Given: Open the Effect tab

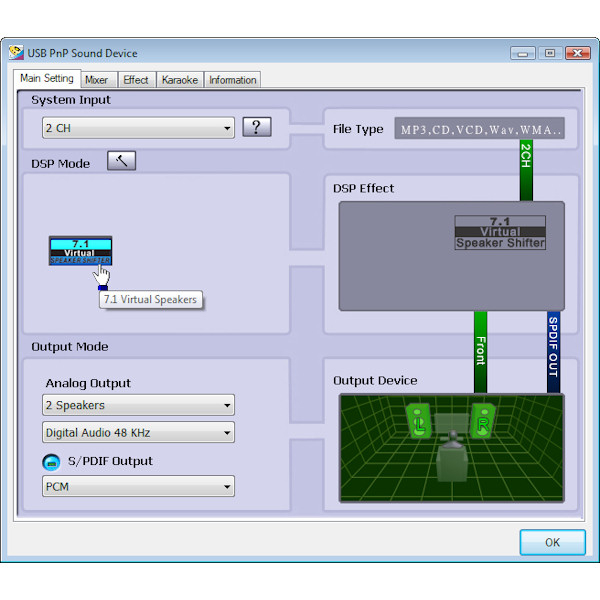Looking at the screenshot, I should pyautogui.click(x=136, y=80).
